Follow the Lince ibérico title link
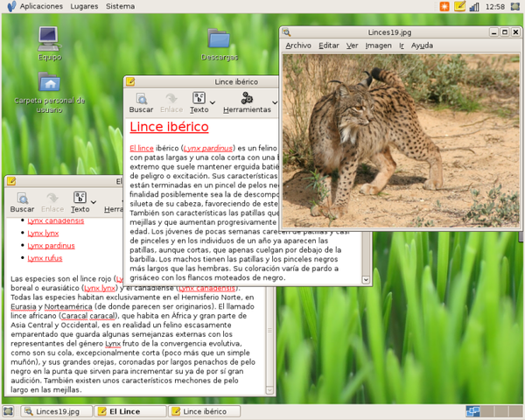Viewport: 525px width, 420px height. coord(169,127)
